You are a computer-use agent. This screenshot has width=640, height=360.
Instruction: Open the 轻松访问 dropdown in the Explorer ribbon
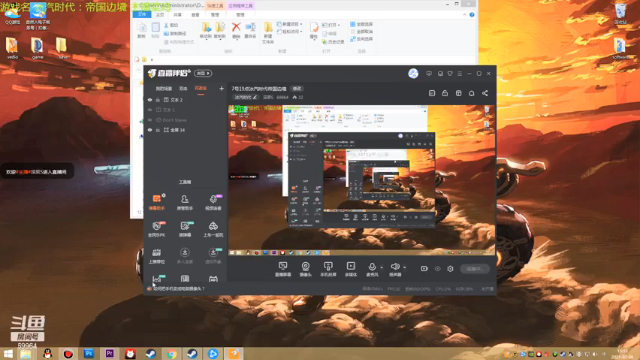(x=290, y=31)
